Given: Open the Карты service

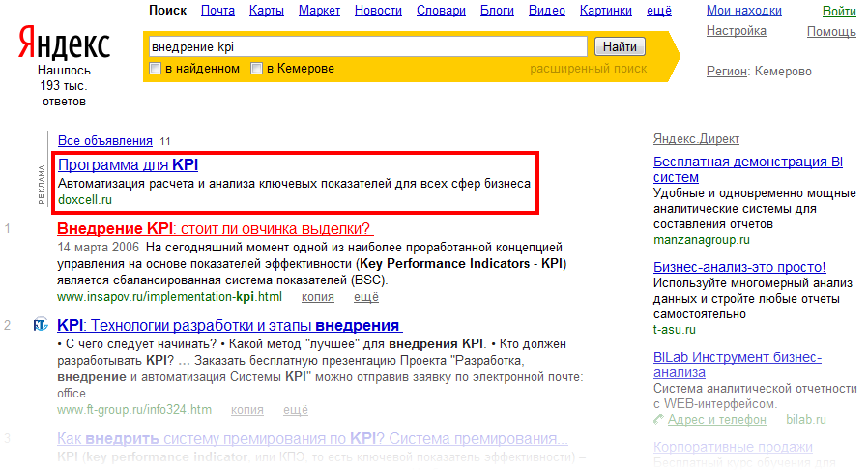Looking at the screenshot, I should point(266,10).
